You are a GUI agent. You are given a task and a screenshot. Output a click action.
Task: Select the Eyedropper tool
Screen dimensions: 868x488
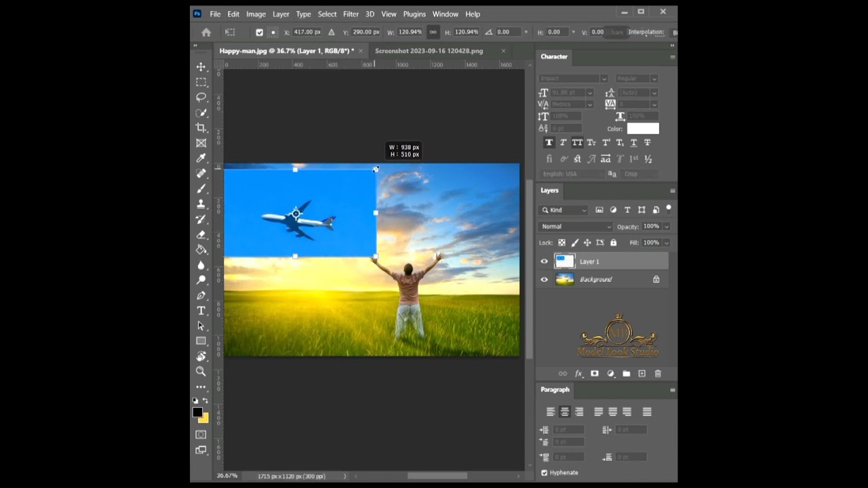[x=201, y=158]
